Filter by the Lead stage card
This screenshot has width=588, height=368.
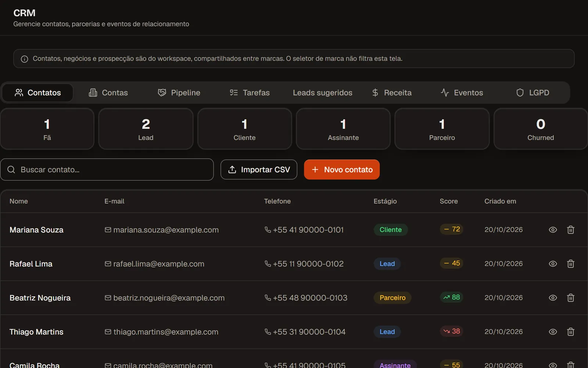(x=146, y=129)
